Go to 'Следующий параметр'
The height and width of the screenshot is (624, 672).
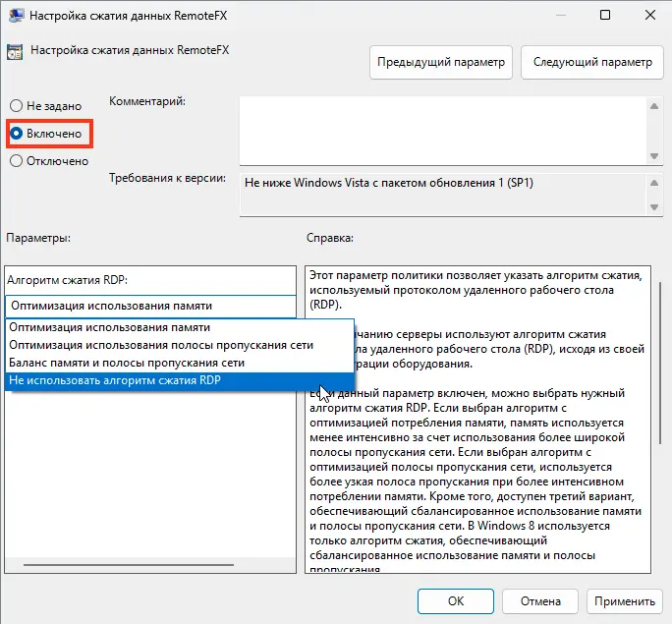(x=592, y=62)
